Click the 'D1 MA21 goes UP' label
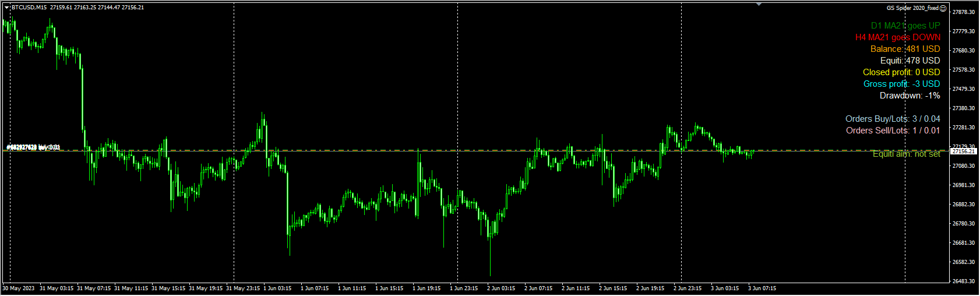The height and width of the screenshot is (296, 980). [905, 26]
